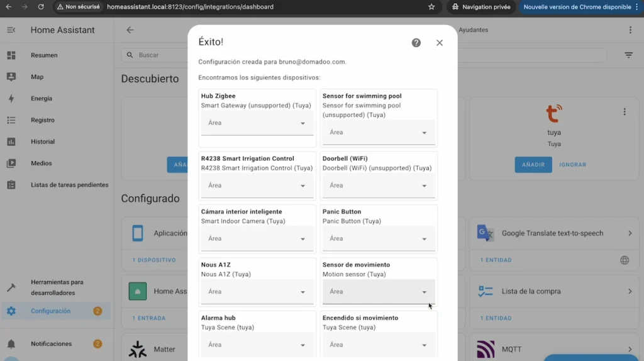
Task: Click AÑADIR on the tuya card
Action: coord(533,165)
